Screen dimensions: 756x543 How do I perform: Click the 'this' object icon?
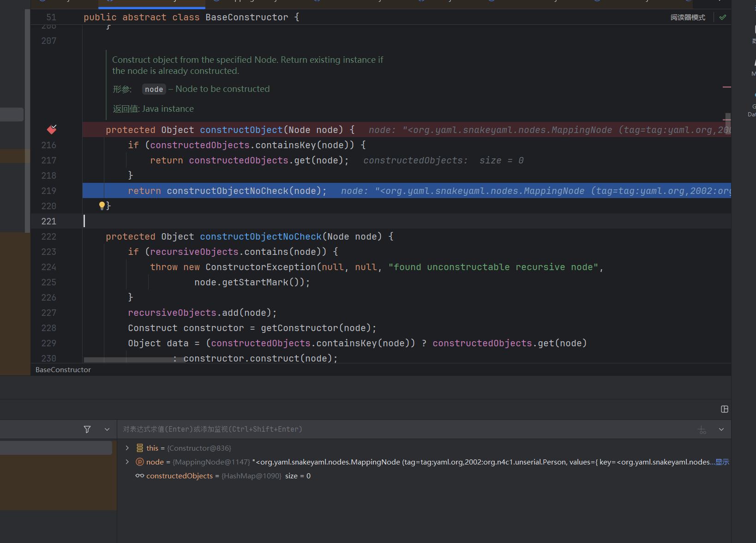tap(139, 448)
